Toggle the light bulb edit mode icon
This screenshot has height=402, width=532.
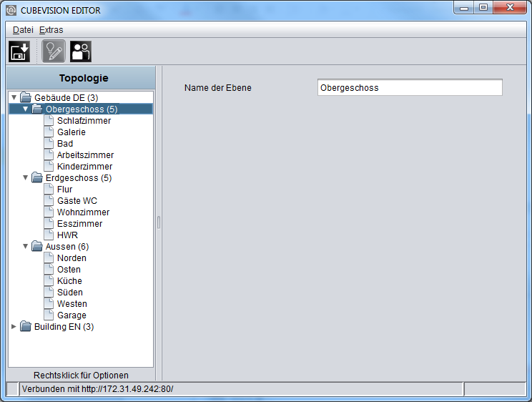pyautogui.click(x=53, y=52)
